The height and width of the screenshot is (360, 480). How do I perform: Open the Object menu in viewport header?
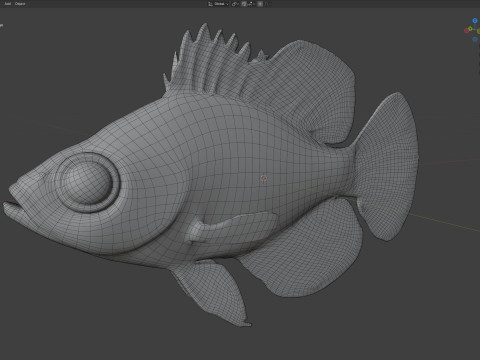point(20,4)
